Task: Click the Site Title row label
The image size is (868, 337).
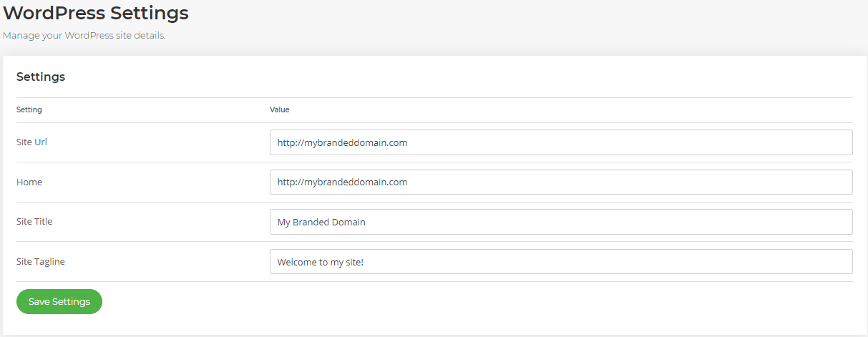Action: pos(34,221)
